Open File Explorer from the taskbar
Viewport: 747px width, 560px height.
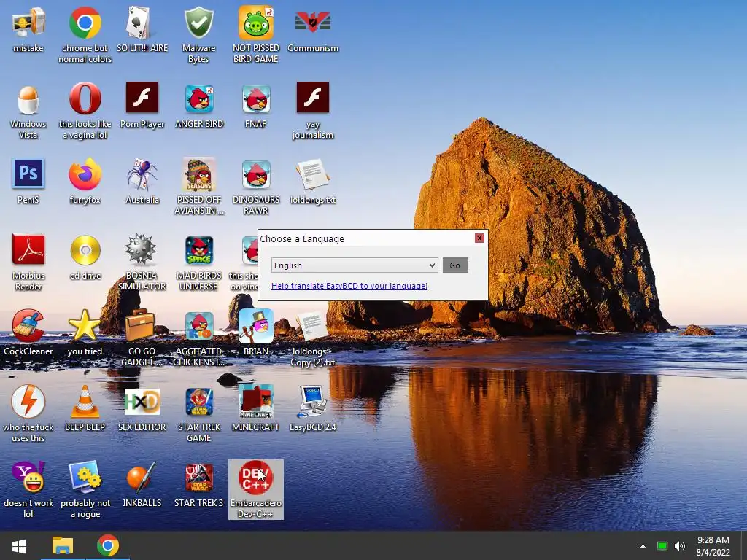tap(63, 545)
